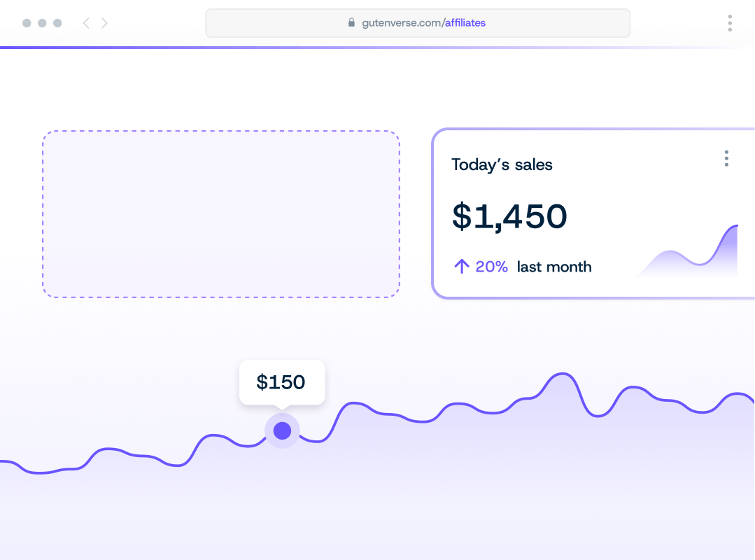Click the affiliates path in the URL
Image resolution: width=755 pixels, height=560 pixels.
click(465, 22)
